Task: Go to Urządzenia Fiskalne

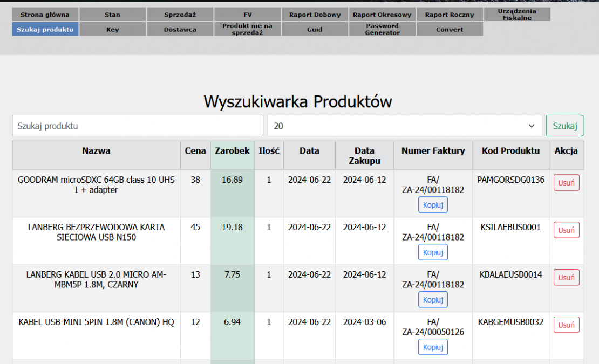Action: click(x=517, y=15)
